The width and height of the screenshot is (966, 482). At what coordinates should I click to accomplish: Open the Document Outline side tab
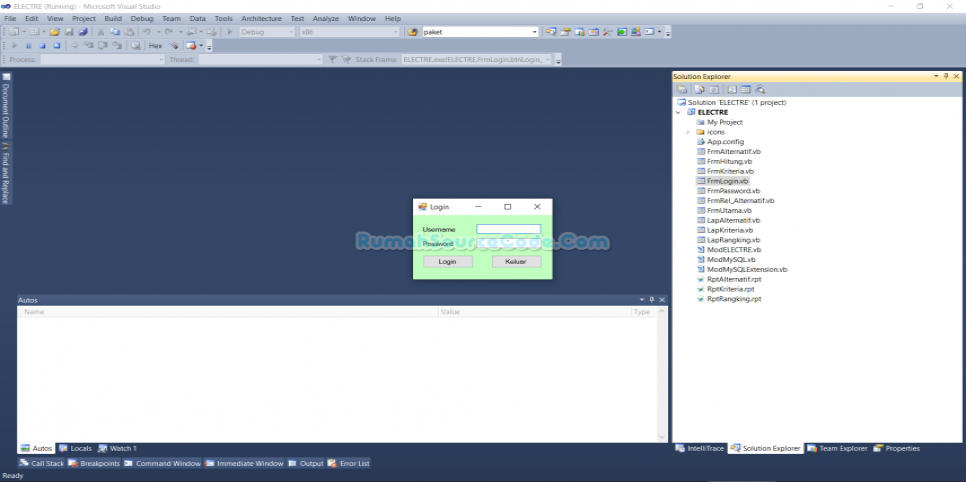pyautogui.click(x=6, y=106)
